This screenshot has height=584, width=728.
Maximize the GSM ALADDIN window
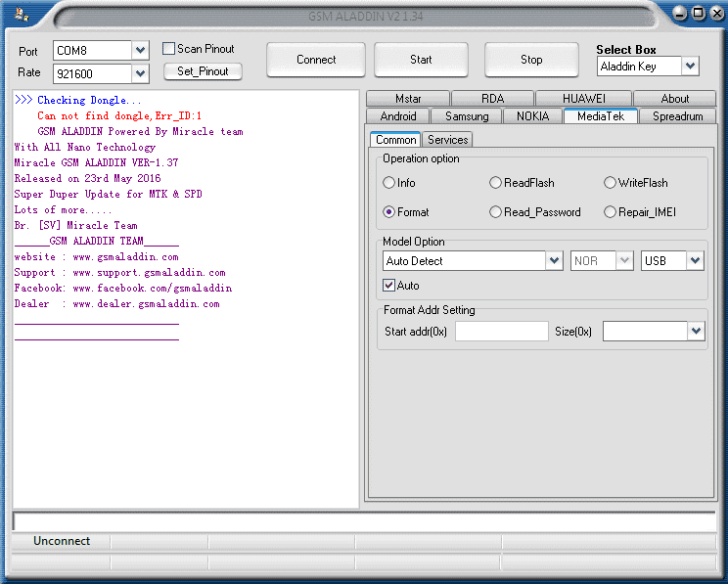(x=698, y=13)
